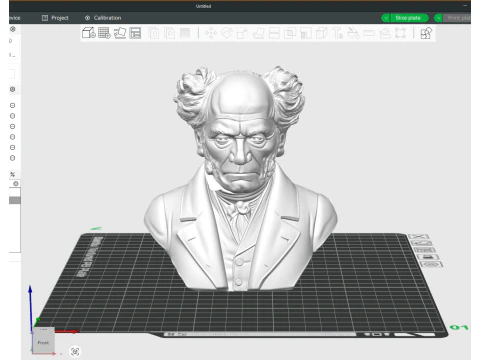Select the Support painting tool

tap(306, 33)
